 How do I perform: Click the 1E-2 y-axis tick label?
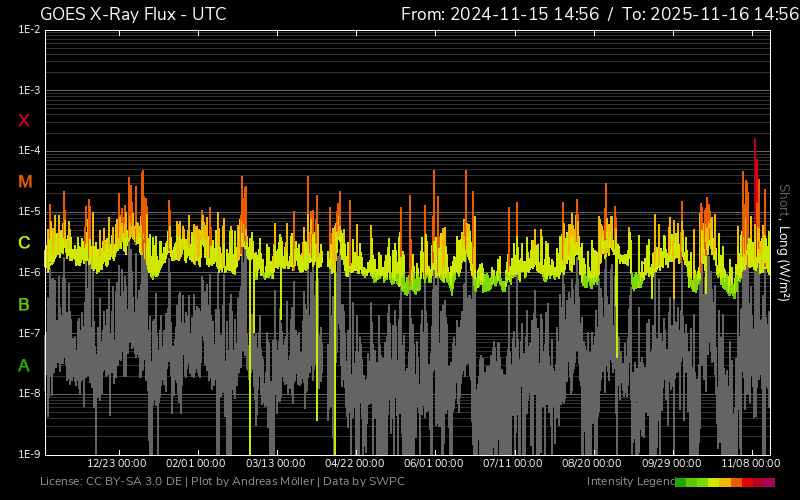coord(30,30)
